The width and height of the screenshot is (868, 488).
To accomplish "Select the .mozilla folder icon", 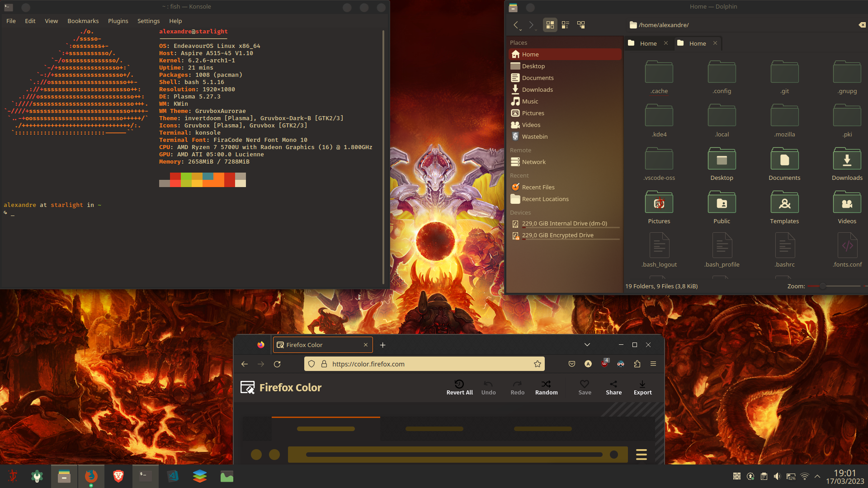I will [784, 115].
